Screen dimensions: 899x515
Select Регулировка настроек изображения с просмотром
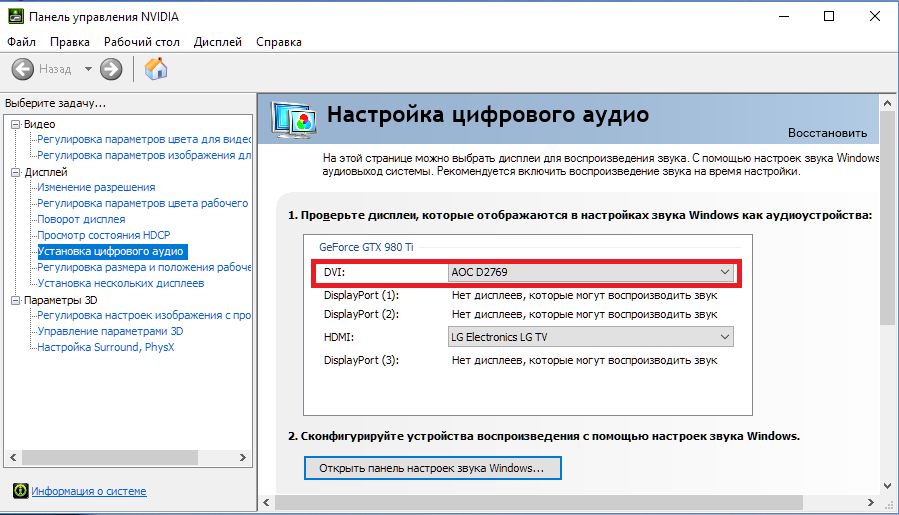[144, 315]
